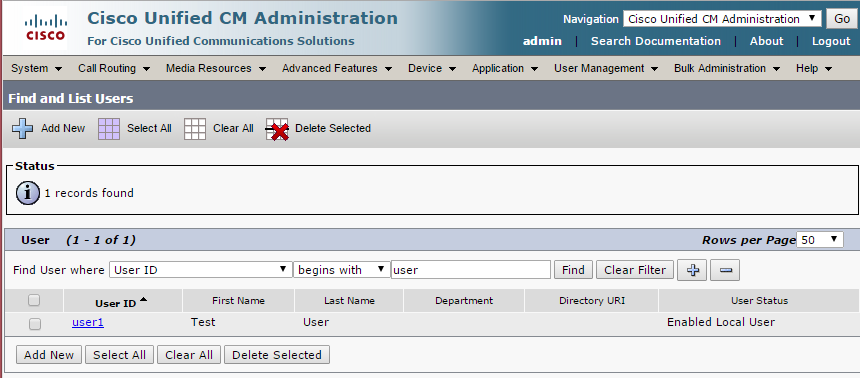The height and width of the screenshot is (378, 860).
Task: Click the bottom Delete Selected button
Action: point(277,355)
